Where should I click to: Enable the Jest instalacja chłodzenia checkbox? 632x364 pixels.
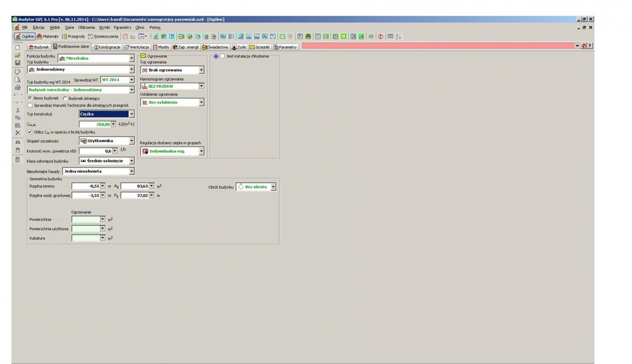pyautogui.click(x=222, y=56)
